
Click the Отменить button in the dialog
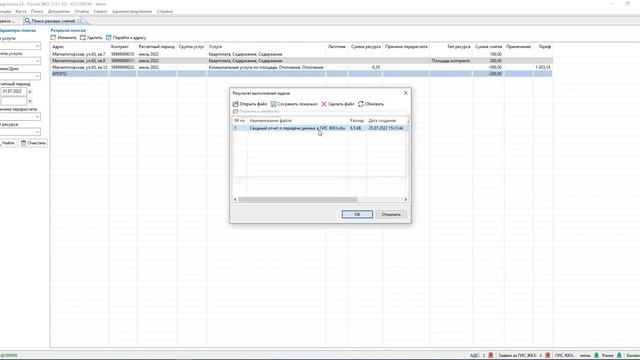(391, 214)
